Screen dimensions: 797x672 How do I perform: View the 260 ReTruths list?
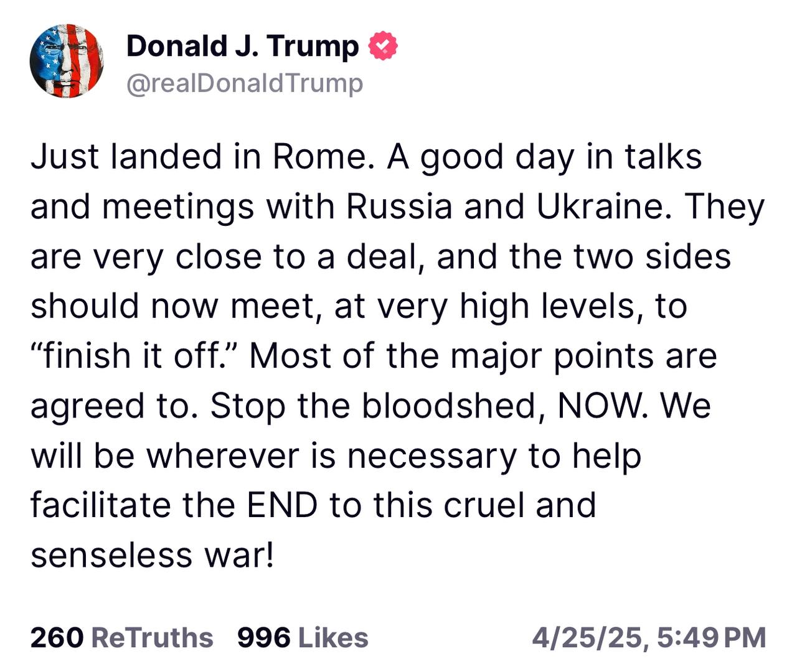click(x=122, y=638)
